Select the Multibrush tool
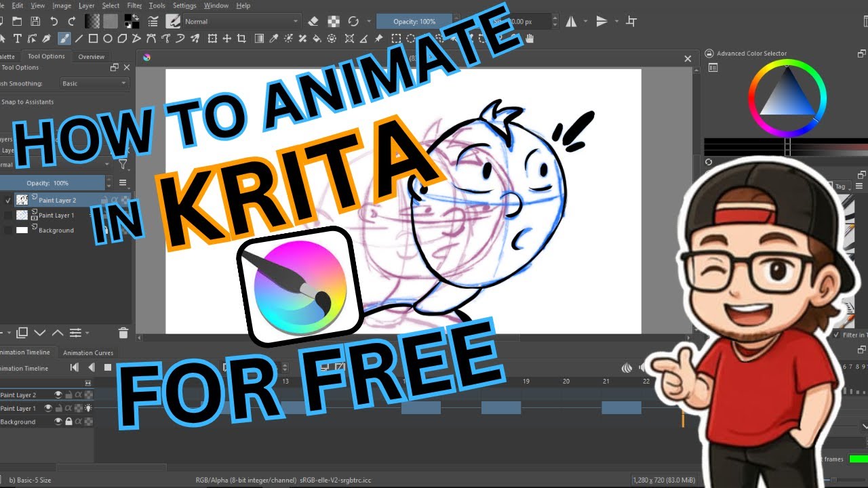 click(x=196, y=39)
